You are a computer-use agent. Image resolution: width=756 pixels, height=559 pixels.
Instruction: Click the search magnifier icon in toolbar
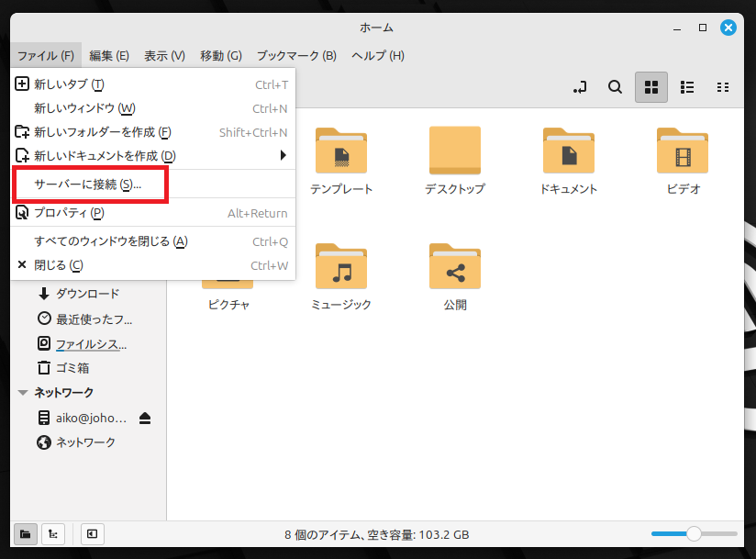(x=616, y=87)
